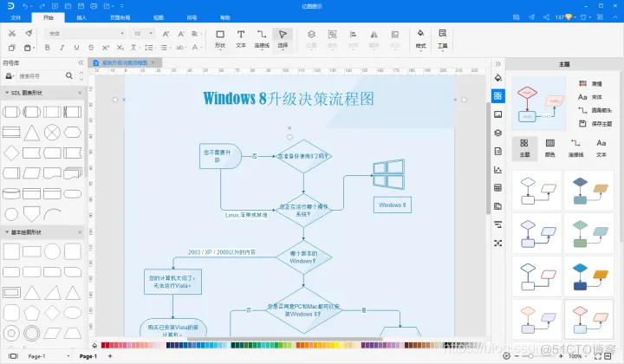Click the send paper-plane icon
Screen dimensions: 624x364
tap(531, 17)
